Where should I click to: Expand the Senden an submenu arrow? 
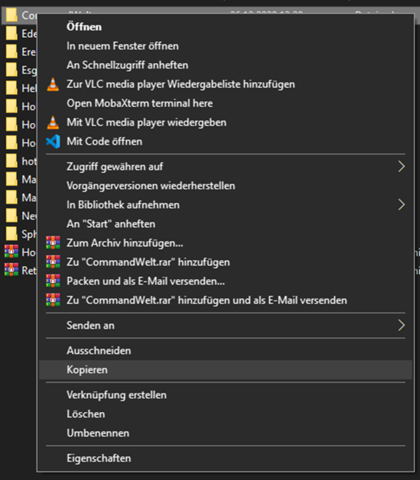[x=401, y=325]
